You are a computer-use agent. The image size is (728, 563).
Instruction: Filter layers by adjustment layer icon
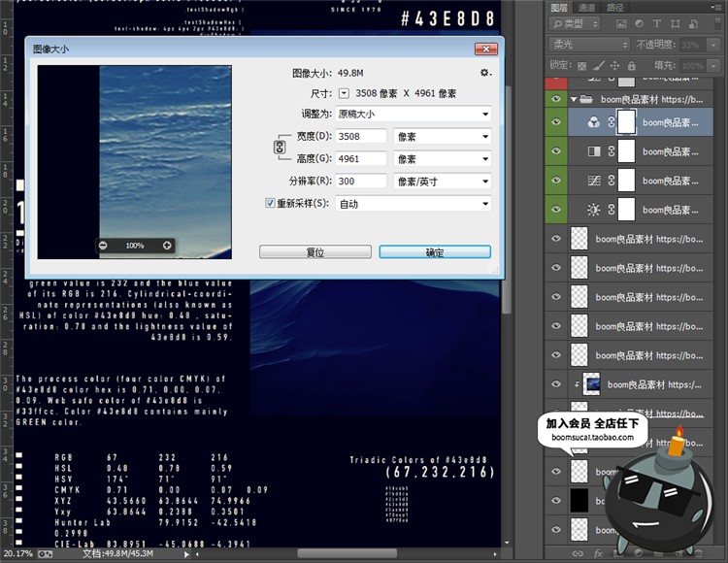click(640, 23)
